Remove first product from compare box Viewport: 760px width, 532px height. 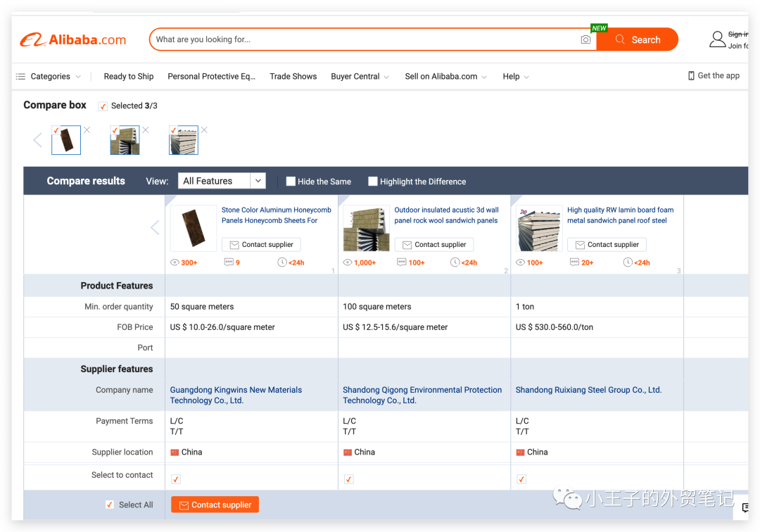pos(87,130)
